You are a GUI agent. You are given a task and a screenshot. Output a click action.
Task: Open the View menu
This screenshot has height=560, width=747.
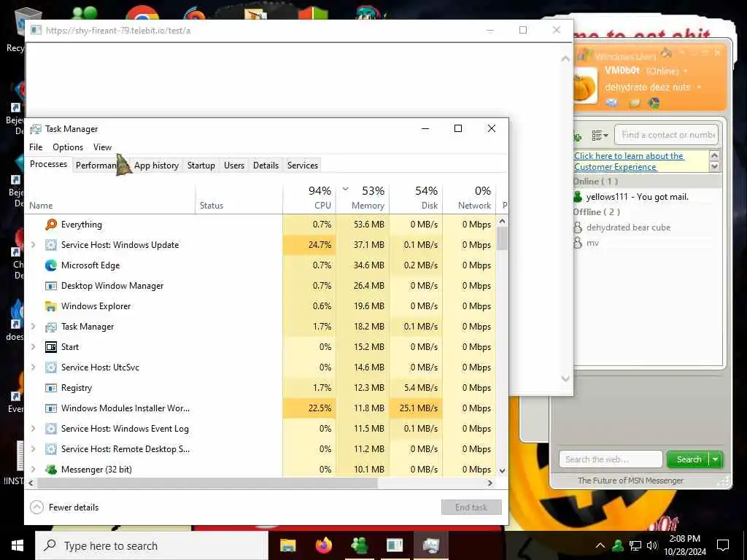(x=102, y=147)
